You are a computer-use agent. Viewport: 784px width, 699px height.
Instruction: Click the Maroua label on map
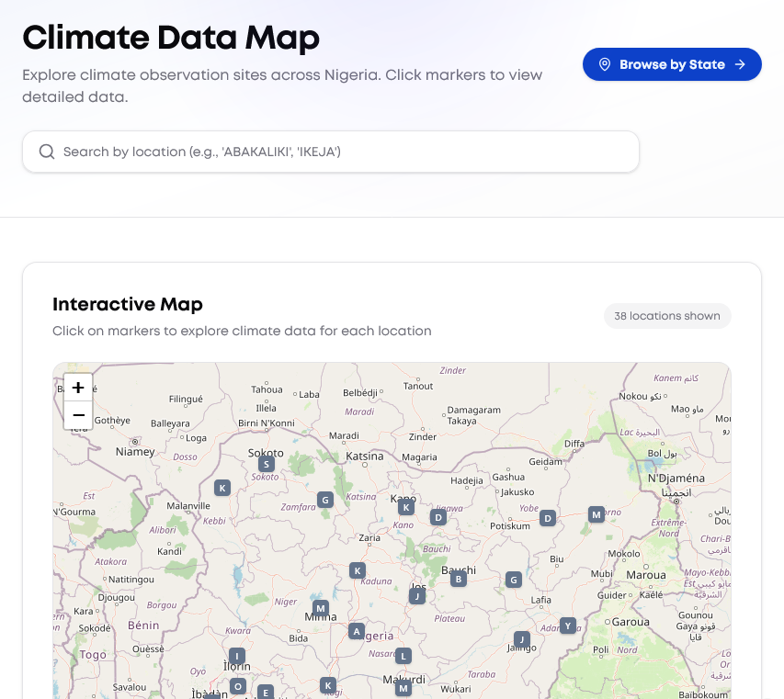coord(646,575)
